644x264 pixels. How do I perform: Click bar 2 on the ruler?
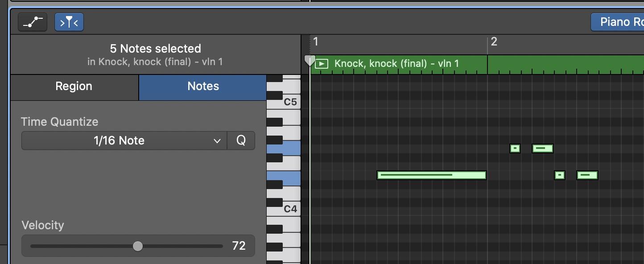(494, 42)
